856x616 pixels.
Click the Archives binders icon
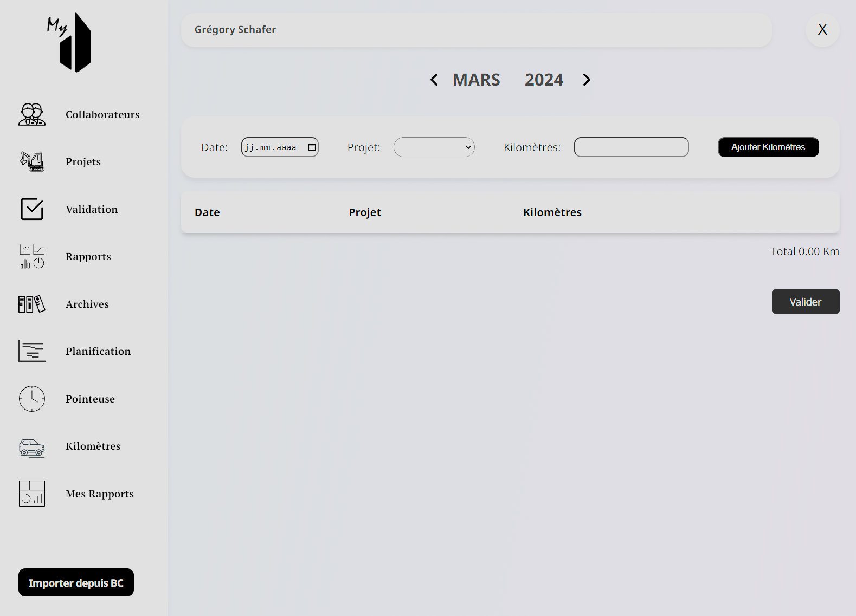pos(32,304)
